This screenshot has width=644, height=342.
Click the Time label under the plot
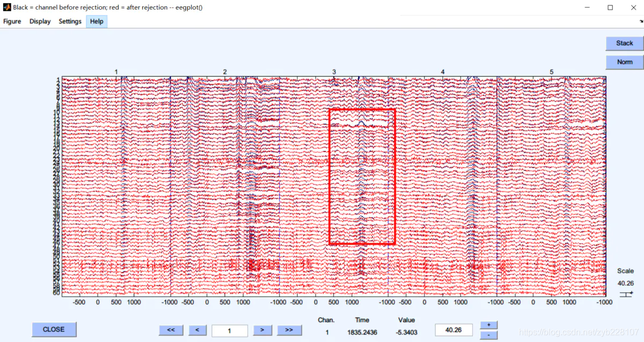[362, 320]
